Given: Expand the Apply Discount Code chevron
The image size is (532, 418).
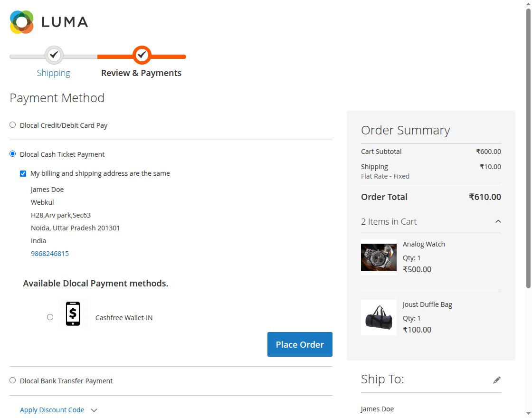Looking at the screenshot, I should point(94,410).
